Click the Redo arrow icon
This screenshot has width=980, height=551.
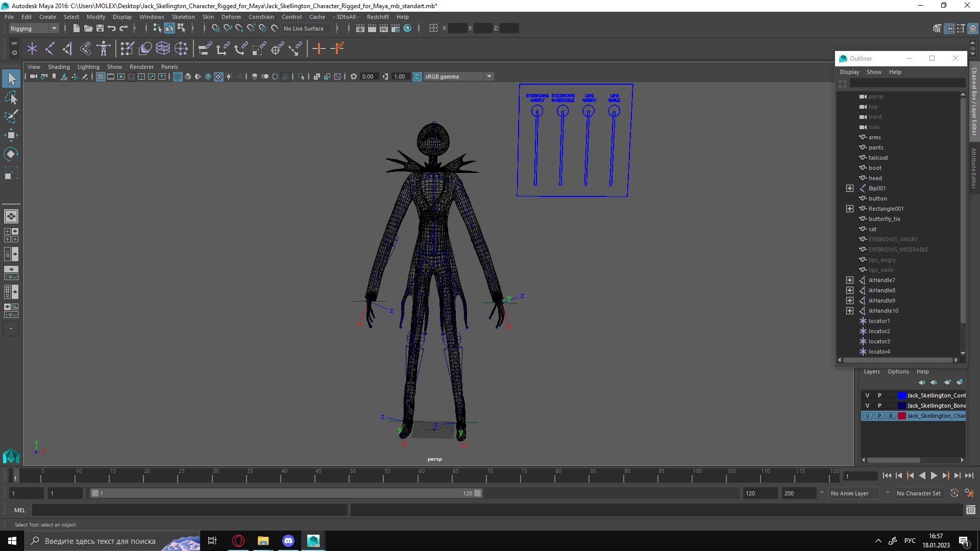click(124, 29)
